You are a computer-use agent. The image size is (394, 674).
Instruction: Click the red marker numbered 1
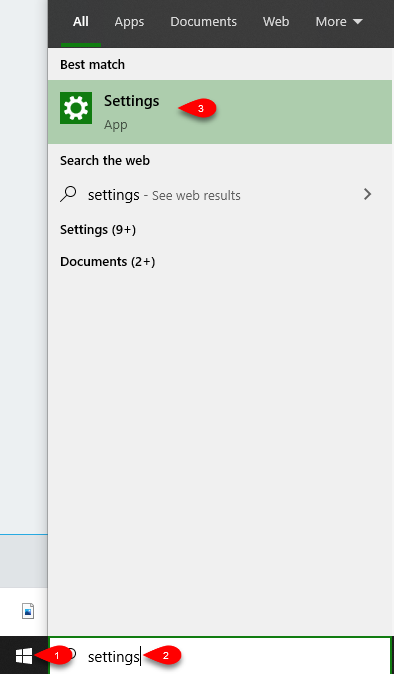tap(53, 656)
